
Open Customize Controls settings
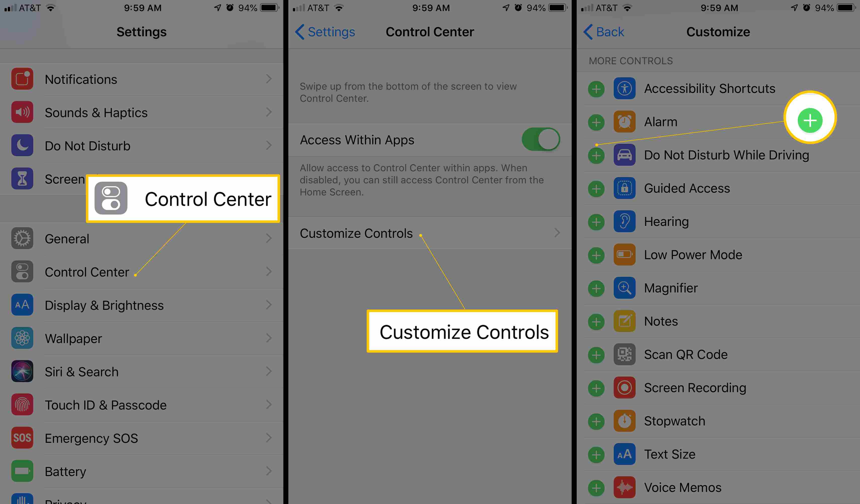pyautogui.click(x=429, y=233)
